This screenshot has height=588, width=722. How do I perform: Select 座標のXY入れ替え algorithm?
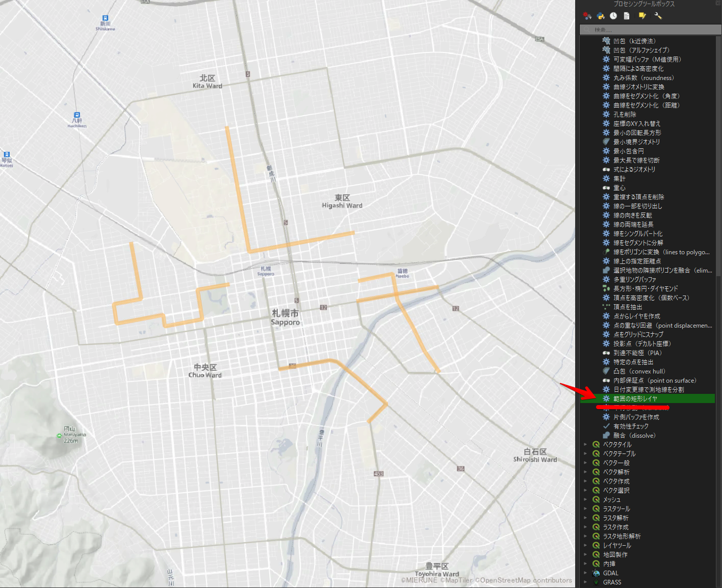pos(637,123)
